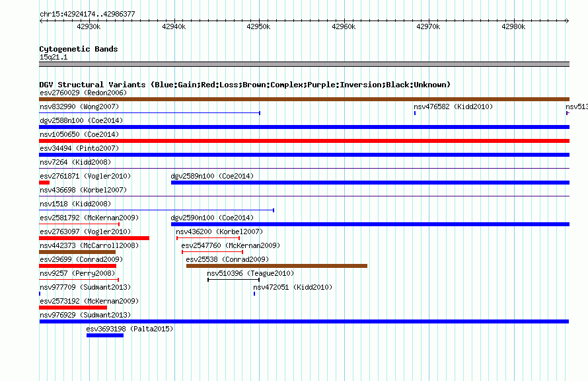588x381 pixels.
Task: Open the dgv2590n100 (Coe2014) label
Action: click(x=212, y=218)
